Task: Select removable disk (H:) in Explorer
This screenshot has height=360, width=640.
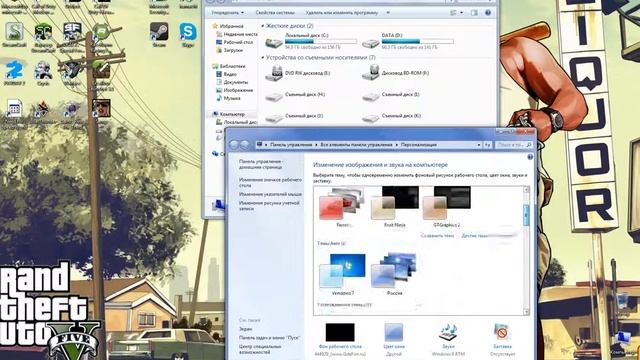Action: [x=296, y=96]
